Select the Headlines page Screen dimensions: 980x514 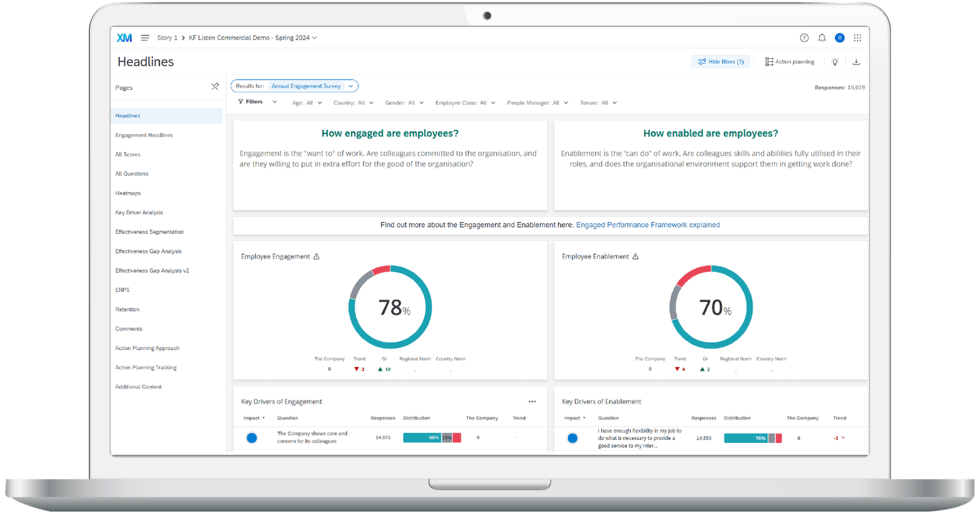click(x=167, y=116)
